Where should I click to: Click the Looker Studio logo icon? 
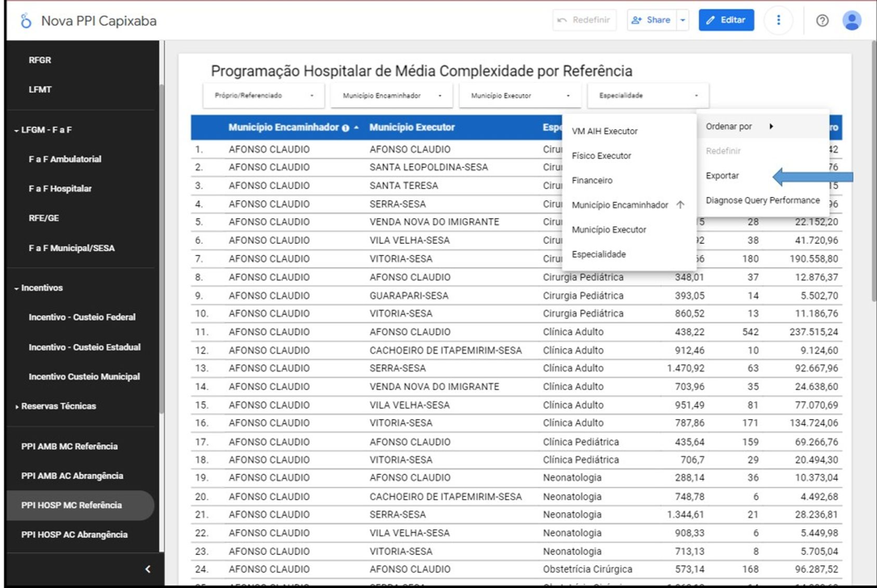point(26,21)
